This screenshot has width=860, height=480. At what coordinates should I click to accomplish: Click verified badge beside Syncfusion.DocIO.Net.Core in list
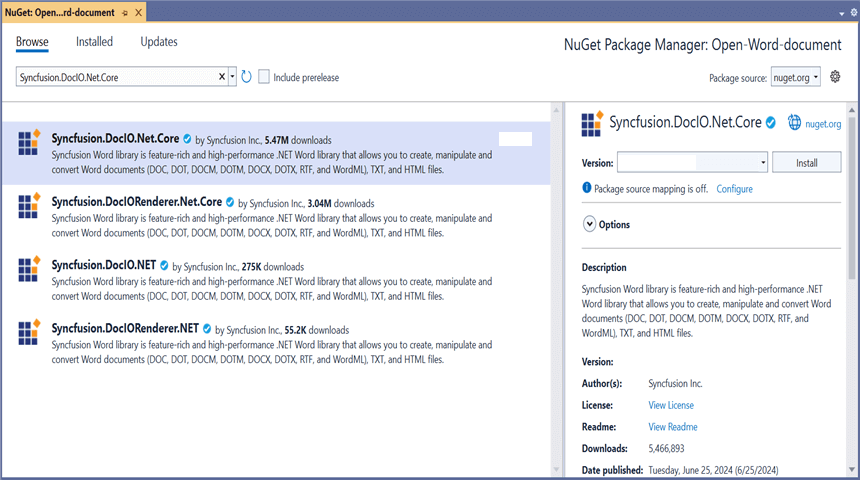coord(187,139)
